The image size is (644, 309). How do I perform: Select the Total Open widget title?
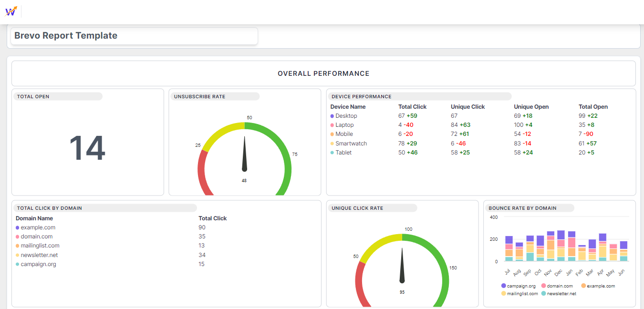33,96
